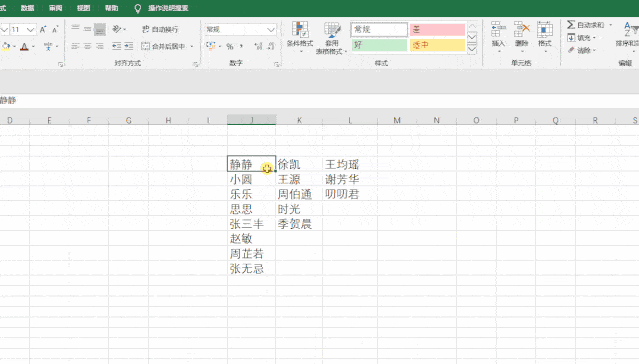Apply the yellow 适中 neutral cell style
This screenshot has height=364, width=639.
tap(437, 45)
